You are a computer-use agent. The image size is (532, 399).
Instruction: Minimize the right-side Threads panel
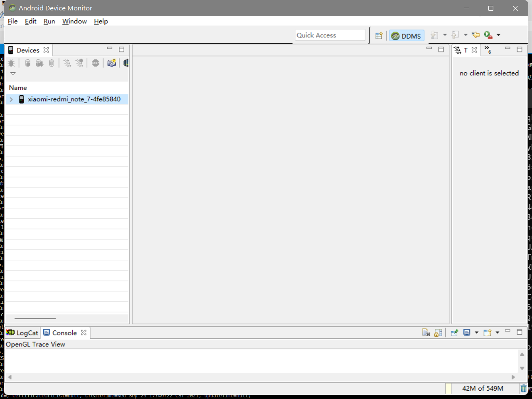[x=507, y=49]
